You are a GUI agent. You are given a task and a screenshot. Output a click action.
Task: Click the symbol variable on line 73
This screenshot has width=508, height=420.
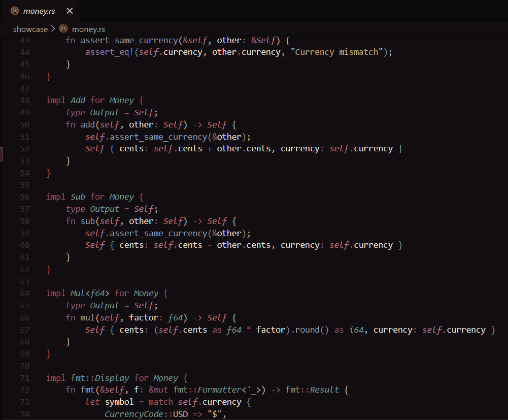pos(119,402)
